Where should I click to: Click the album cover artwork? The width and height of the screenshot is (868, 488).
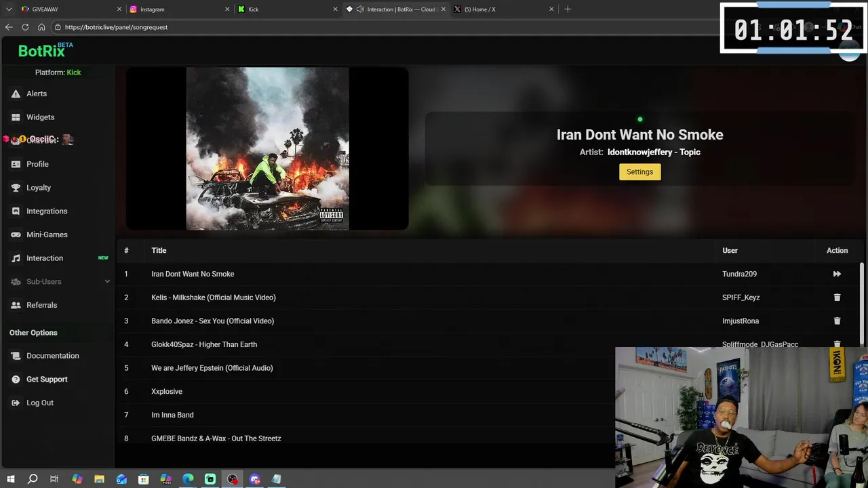267,148
